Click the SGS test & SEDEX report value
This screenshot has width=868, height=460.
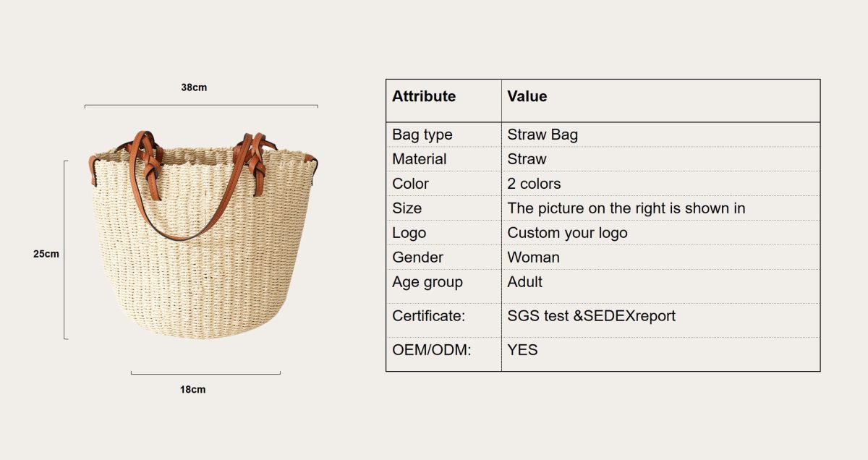pos(591,316)
